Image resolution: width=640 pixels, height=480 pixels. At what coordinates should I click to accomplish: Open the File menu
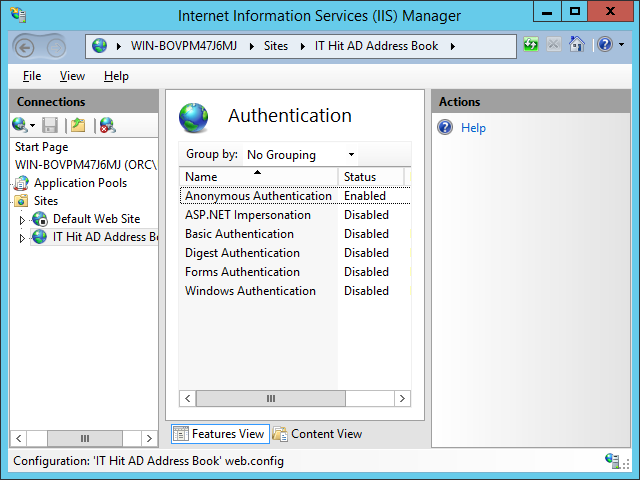pyautogui.click(x=32, y=76)
